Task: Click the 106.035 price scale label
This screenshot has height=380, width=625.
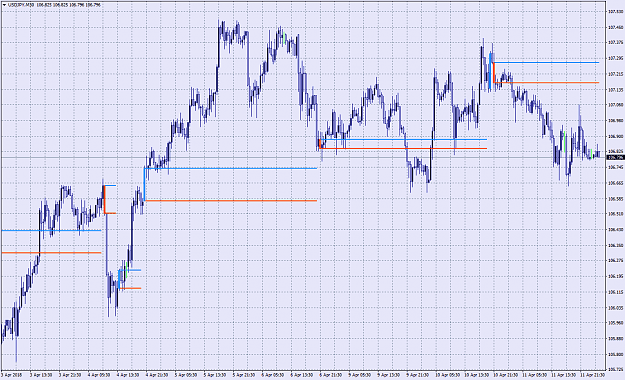Action: [x=615, y=307]
